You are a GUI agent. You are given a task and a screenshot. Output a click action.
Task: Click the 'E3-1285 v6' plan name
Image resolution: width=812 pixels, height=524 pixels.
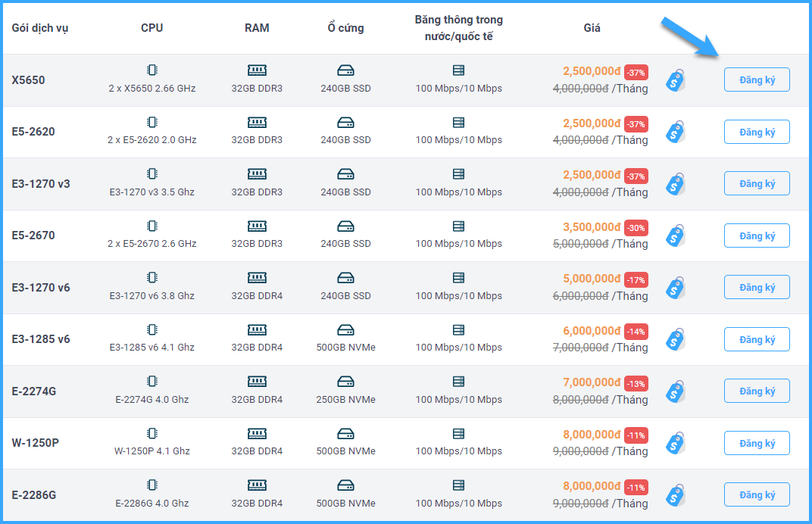click(x=41, y=339)
